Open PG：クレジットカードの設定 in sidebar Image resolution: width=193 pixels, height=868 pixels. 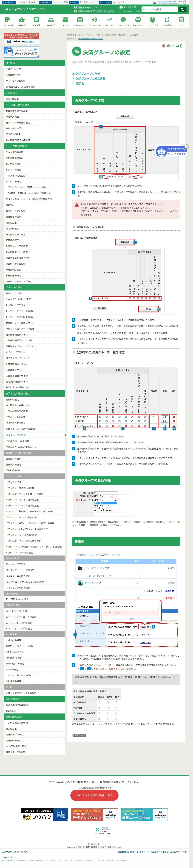34,570
